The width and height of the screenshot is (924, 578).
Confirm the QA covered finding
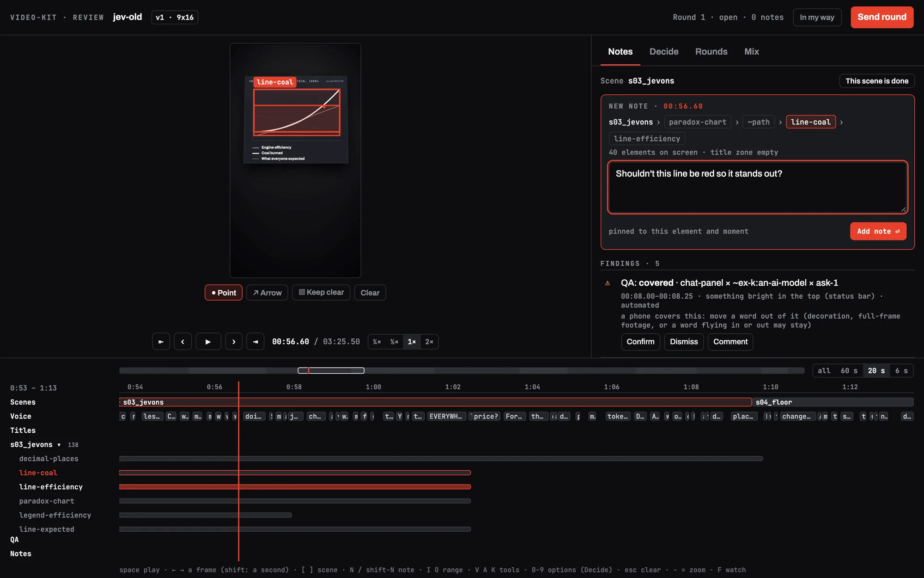(640, 342)
